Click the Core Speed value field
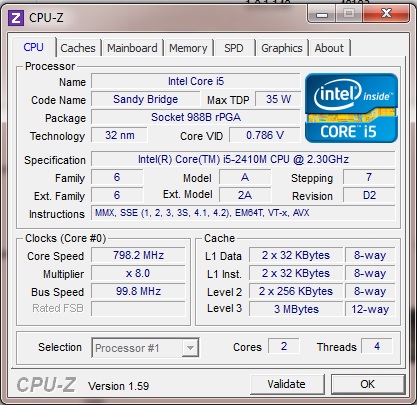Screen dimensions: 417x405 point(138,255)
